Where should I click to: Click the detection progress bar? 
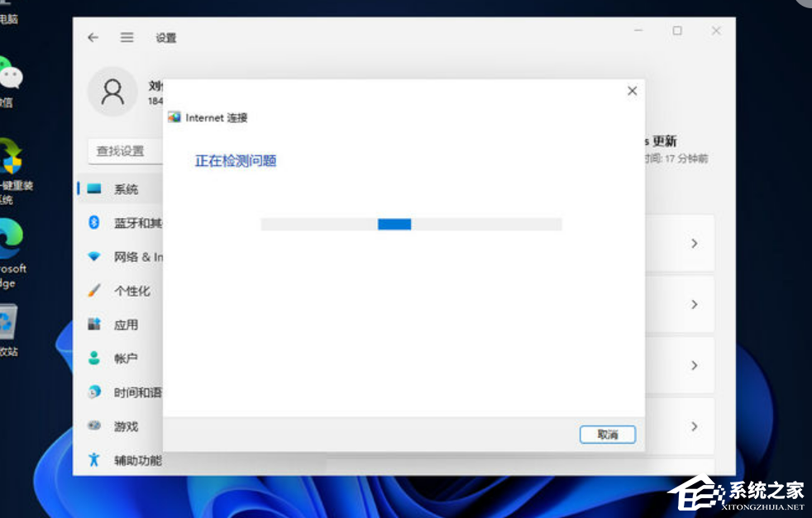411,224
